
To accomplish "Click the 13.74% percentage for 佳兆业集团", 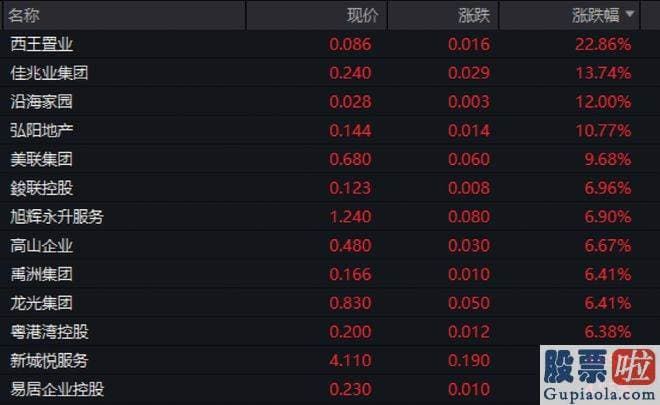I will 603,73.
